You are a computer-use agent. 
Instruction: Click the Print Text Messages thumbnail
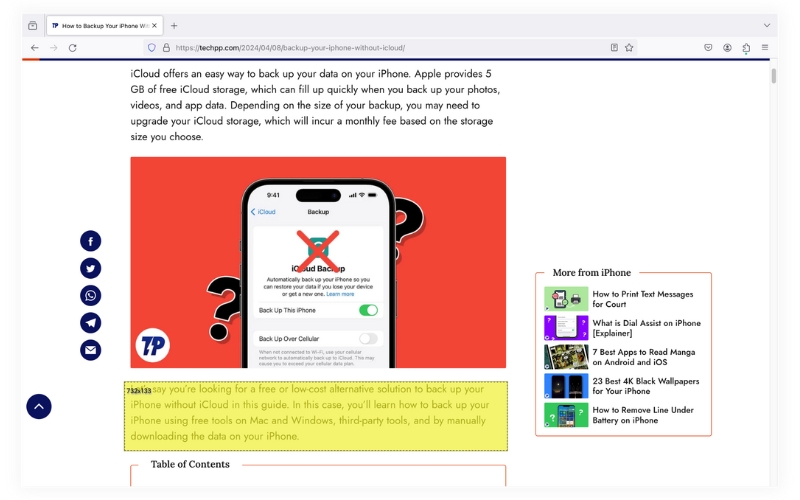(566, 299)
